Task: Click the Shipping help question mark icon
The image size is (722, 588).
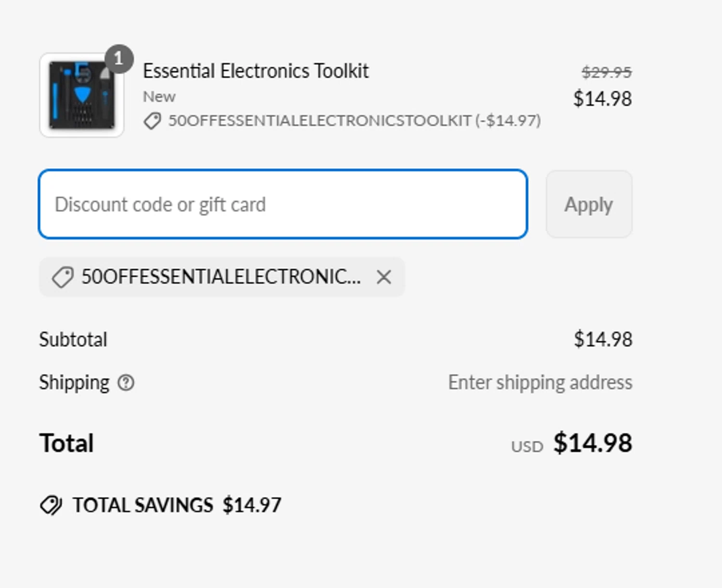Action: 126,383
